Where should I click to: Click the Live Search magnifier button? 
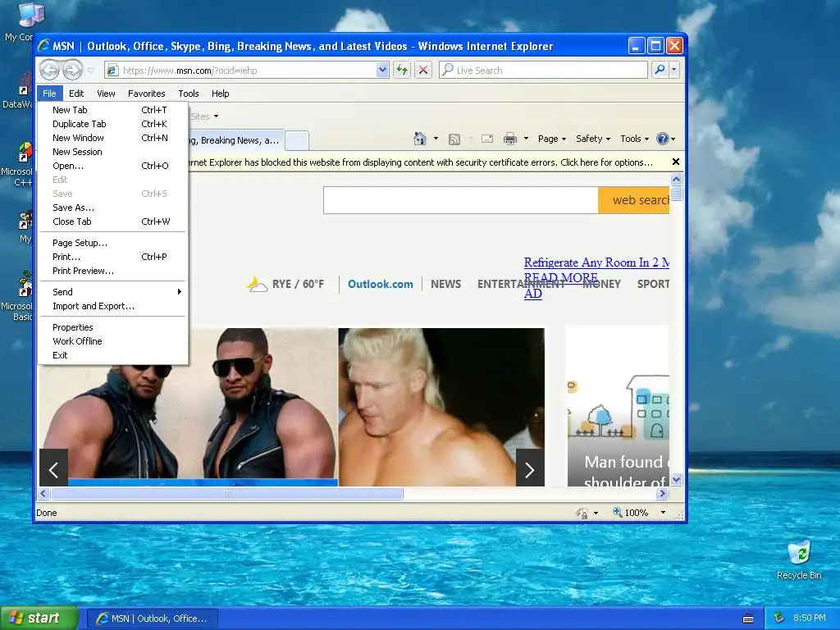pos(660,70)
